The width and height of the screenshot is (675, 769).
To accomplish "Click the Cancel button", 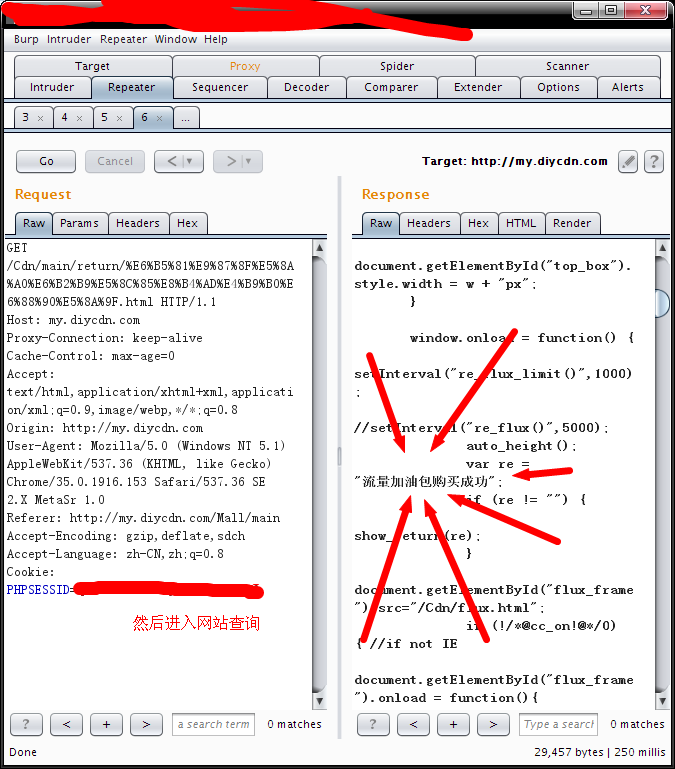I will pos(115,161).
